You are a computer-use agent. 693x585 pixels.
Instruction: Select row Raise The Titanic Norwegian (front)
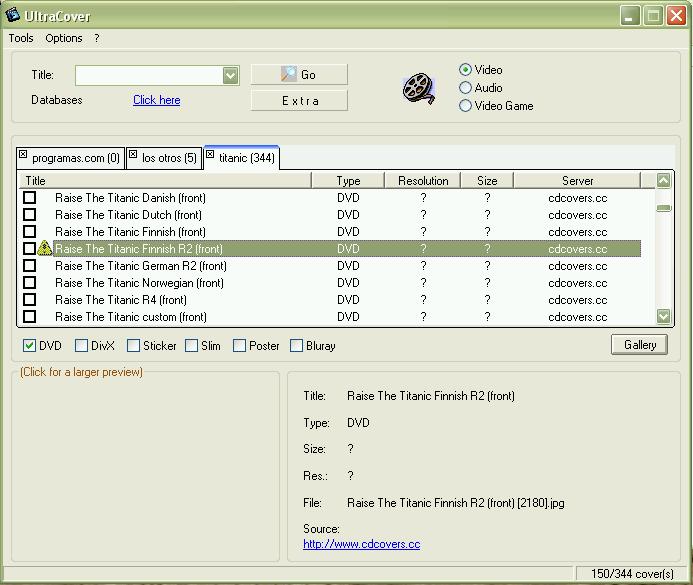[330, 282]
